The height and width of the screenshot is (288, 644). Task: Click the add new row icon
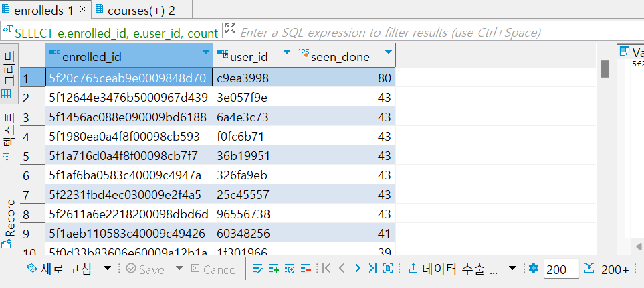pos(274,269)
